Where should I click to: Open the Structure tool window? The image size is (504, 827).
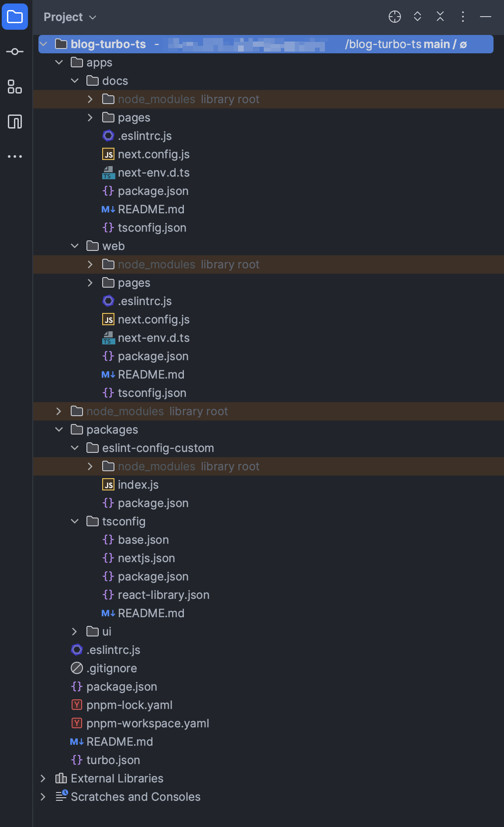(x=15, y=87)
